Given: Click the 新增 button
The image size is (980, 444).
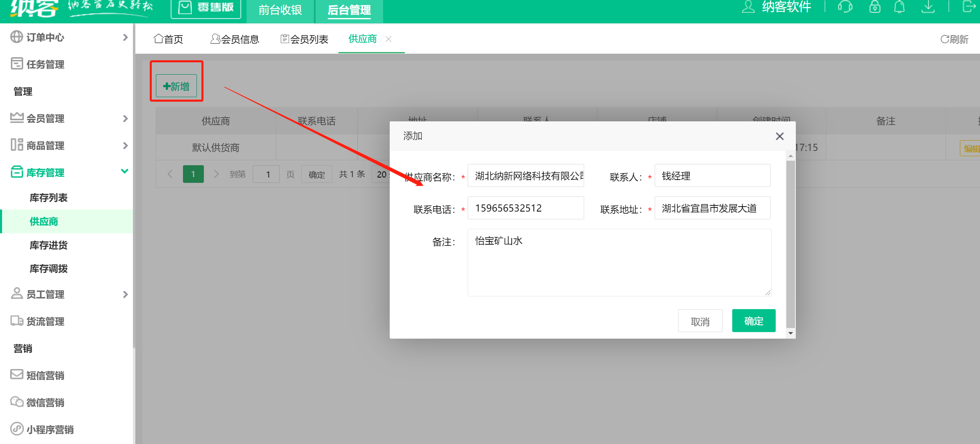Looking at the screenshot, I should point(176,86).
